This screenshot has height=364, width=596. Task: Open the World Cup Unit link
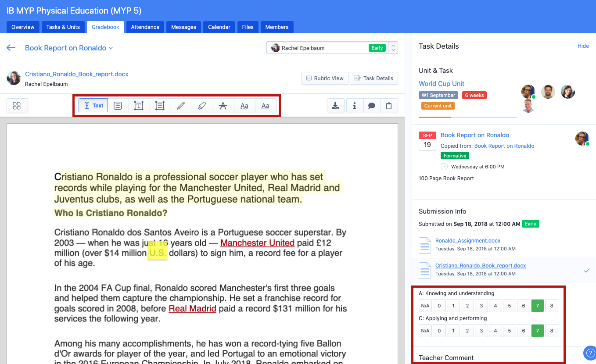click(x=441, y=84)
